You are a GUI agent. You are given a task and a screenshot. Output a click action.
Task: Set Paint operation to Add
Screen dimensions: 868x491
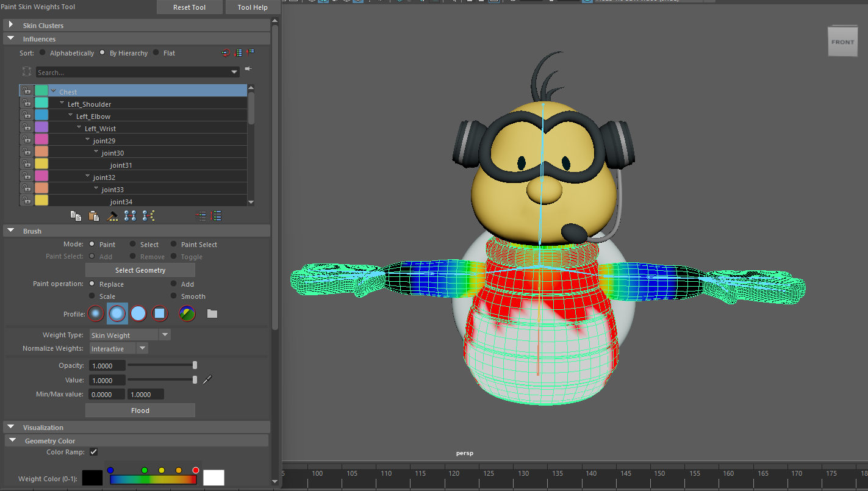point(174,284)
